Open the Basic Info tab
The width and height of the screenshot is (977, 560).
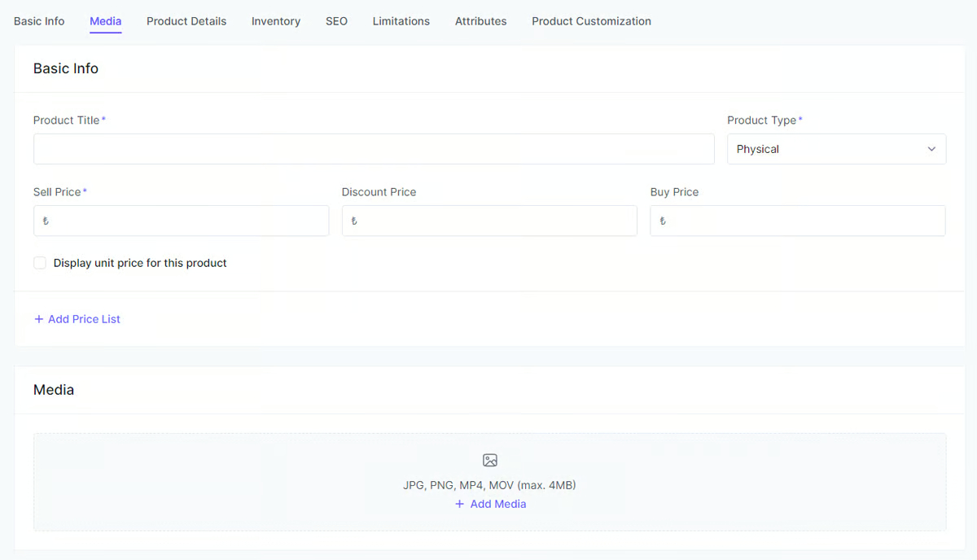(x=39, y=21)
